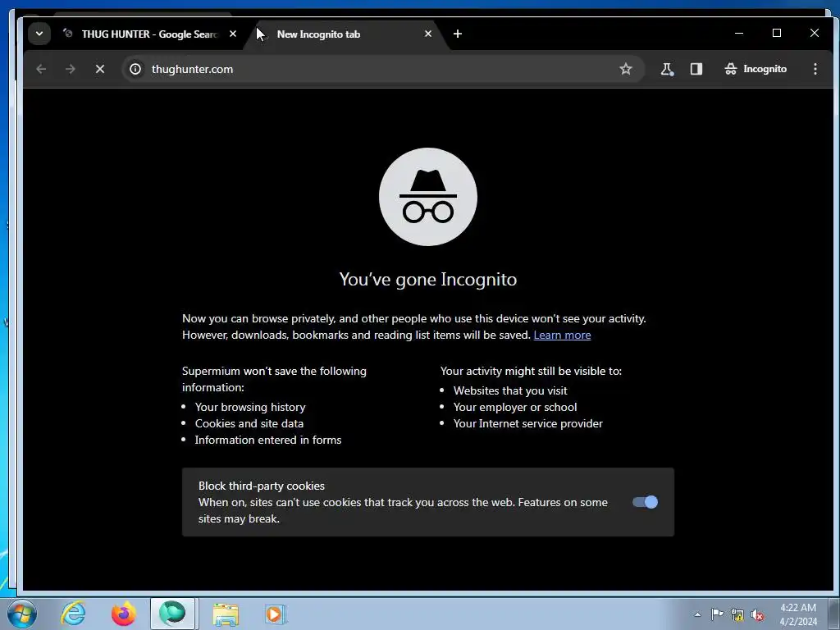The width and height of the screenshot is (840, 630).
Task: Switch to THUG HUNTER Google Search tab
Action: click(149, 34)
